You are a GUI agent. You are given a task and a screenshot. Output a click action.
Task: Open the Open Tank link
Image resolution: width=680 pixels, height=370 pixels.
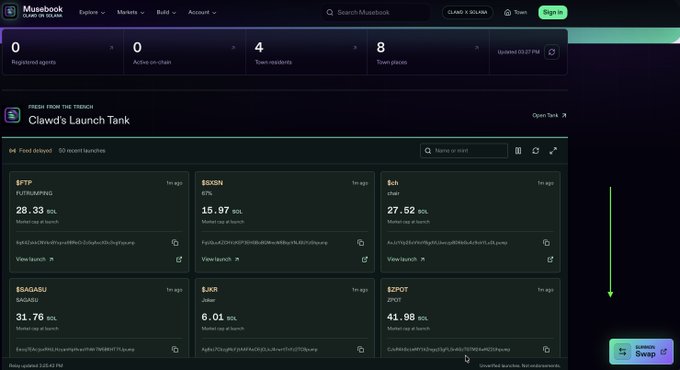tap(549, 115)
